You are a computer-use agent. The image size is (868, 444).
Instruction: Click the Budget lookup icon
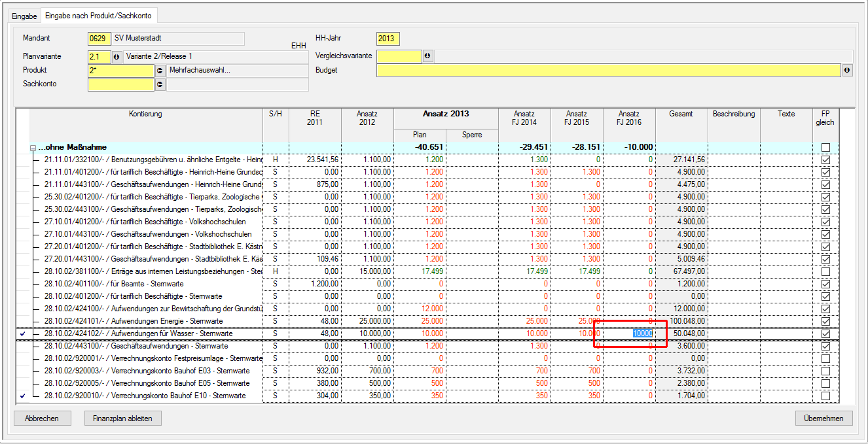click(847, 71)
